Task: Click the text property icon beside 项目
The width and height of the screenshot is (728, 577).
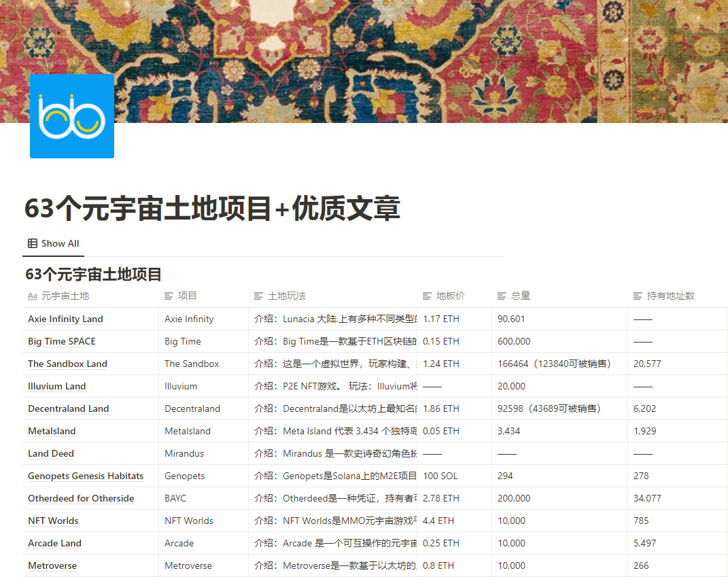Action: pyautogui.click(x=168, y=296)
